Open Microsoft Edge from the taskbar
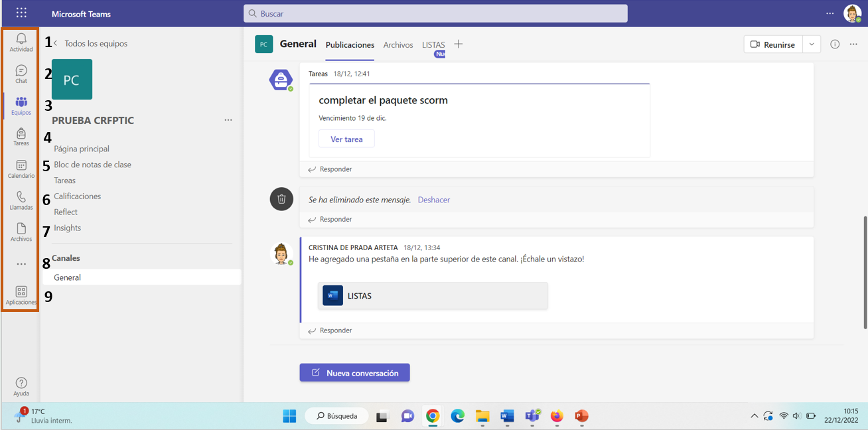 coord(457,416)
